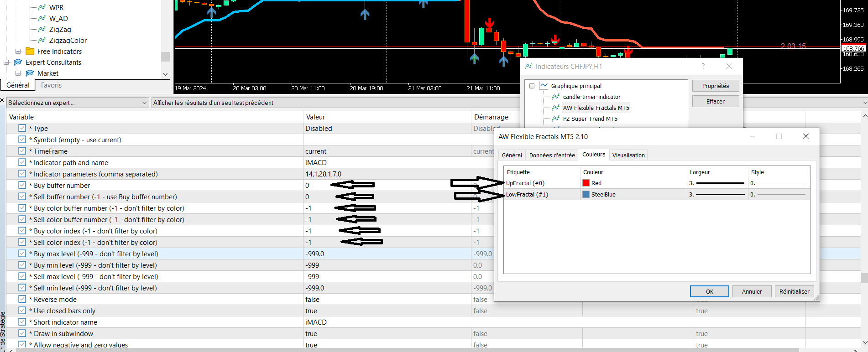
Task: Click the TimeFrame value current
Action: click(316, 151)
